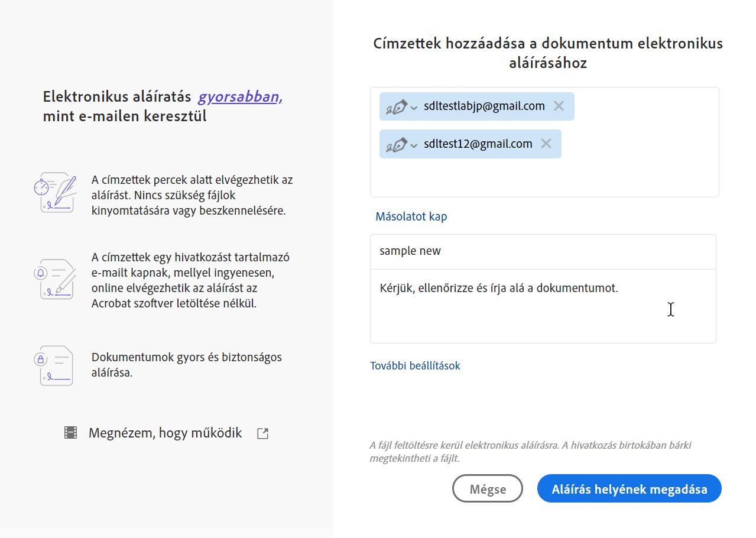Remove recipient sdltestlabjp@gmail.com with X
The height and width of the screenshot is (538, 756).
559,106
